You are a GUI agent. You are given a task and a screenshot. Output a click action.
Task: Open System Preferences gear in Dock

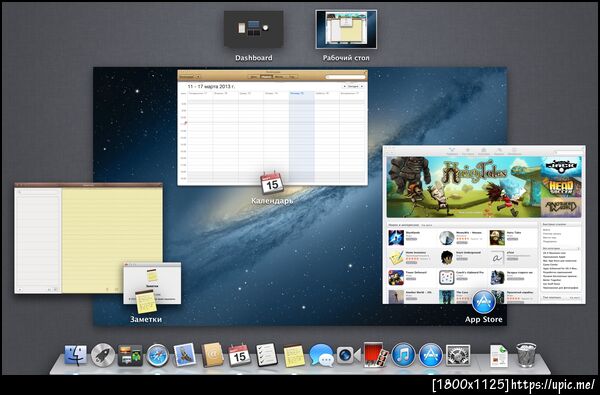[458, 355]
